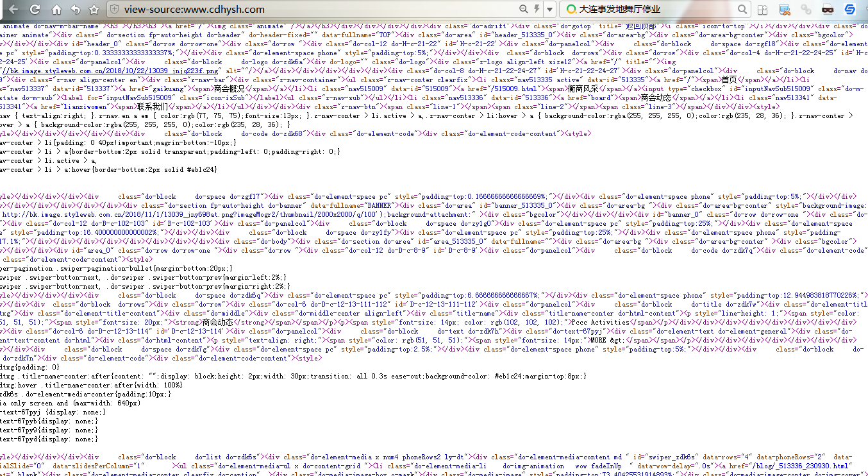The height and width of the screenshot is (476, 868).
Task: Open the extensions grid icon
Action: coord(762,10)
